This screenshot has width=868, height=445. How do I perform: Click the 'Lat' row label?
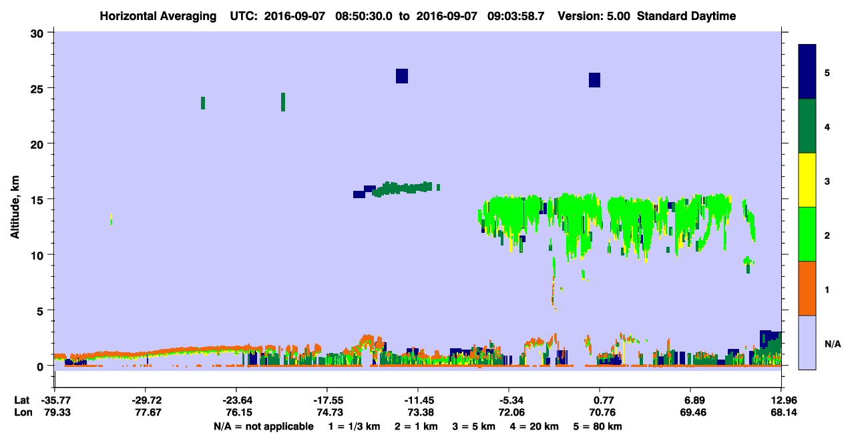(x=22, y=400)
